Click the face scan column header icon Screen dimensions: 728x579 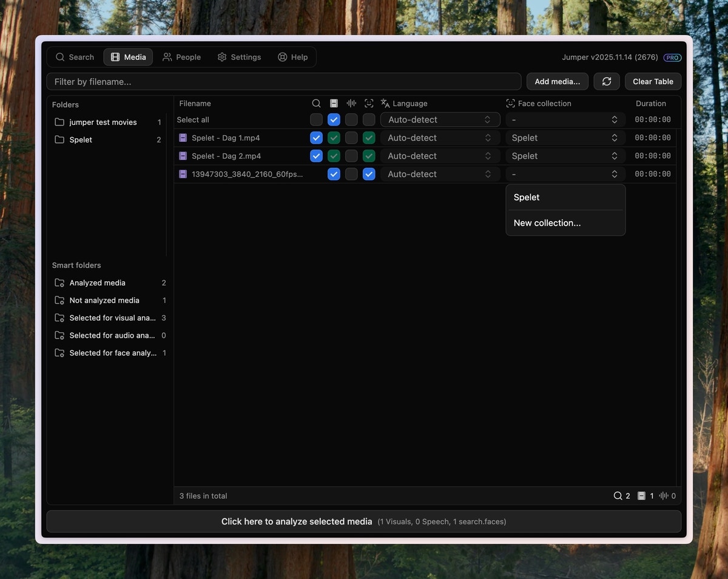pyautogui.click(x=369, y=104)
